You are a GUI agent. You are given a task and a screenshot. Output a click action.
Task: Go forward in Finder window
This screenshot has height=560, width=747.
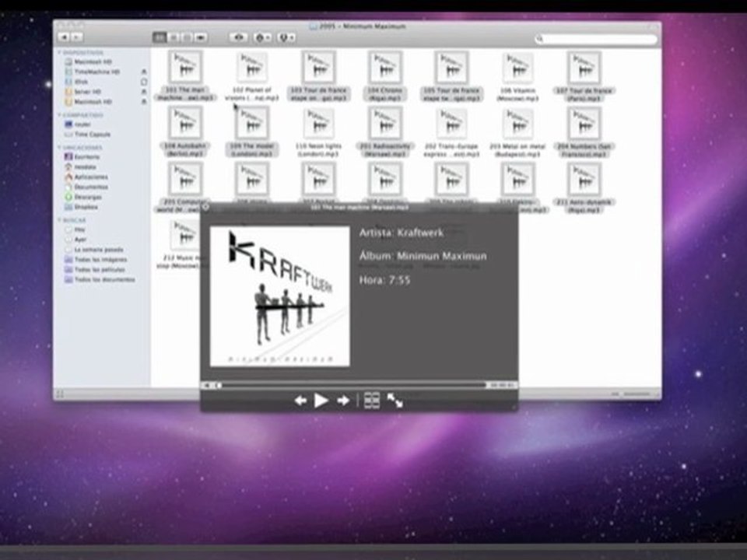[x=77, y=37]
